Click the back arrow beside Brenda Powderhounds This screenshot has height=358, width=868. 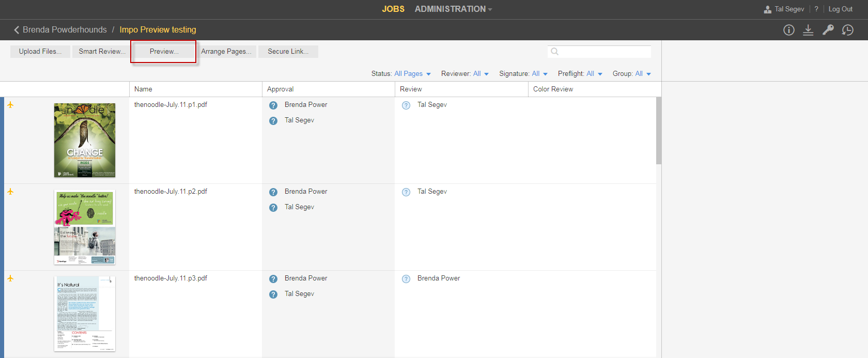click(17, 30)
